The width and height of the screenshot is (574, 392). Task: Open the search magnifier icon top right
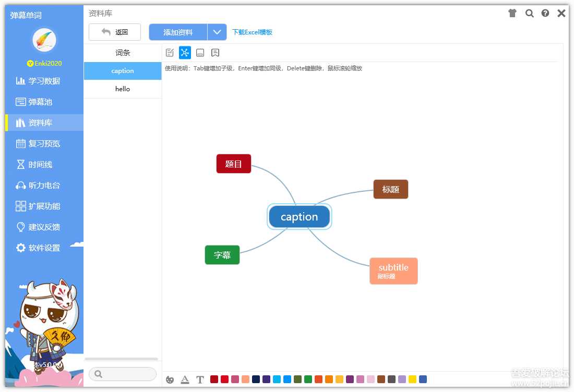529,14
